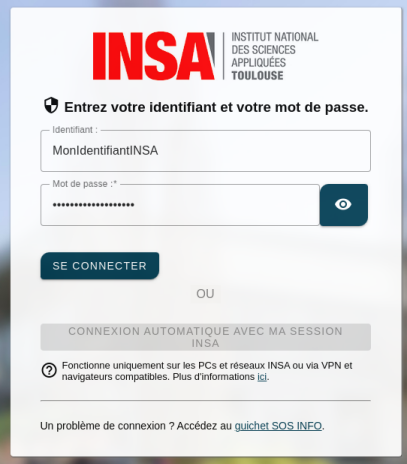Click the horizontal divider above SOS INFO

point(205,400)
